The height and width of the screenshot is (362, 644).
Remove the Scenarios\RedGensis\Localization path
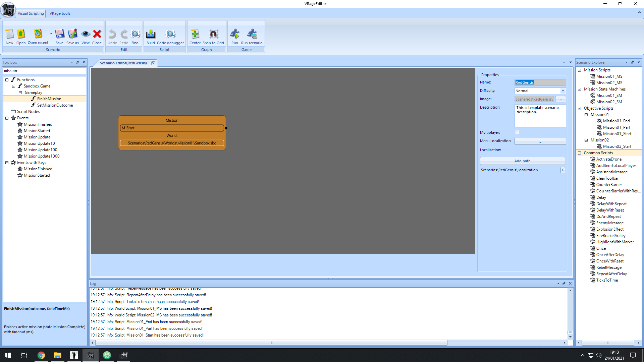pyautogui.click(x=562, y=170)
